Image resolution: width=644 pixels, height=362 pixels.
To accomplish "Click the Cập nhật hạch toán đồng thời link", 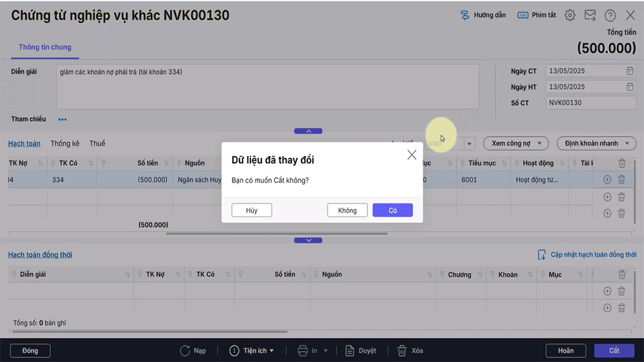I will point(594,255).
